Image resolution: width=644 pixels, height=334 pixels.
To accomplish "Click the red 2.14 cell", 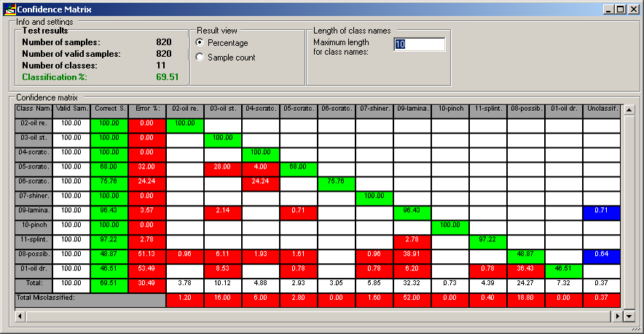I will (x=223, y=213).
